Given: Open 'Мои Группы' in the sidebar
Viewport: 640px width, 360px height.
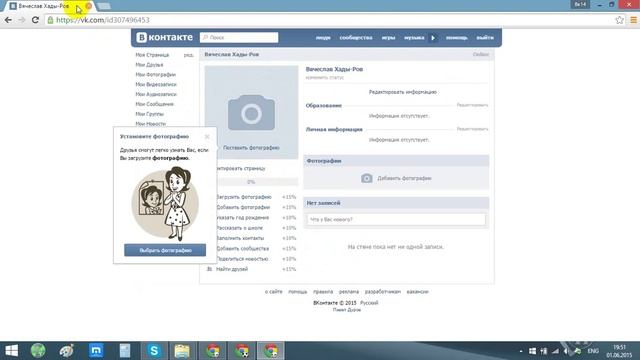Looking at the screenshot, I should (149, 113).
